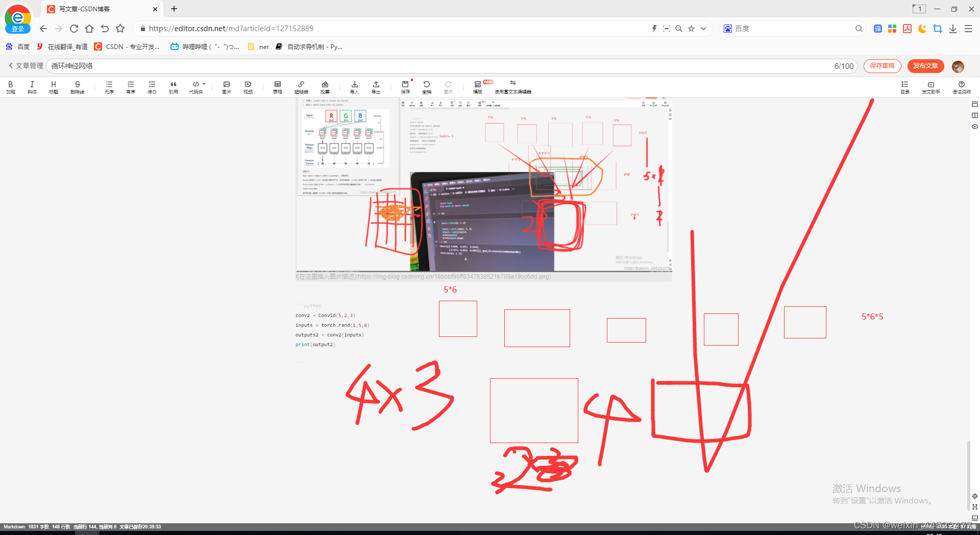
Task: Open the ner bookmark folder
Action: [x=258, y=46]
